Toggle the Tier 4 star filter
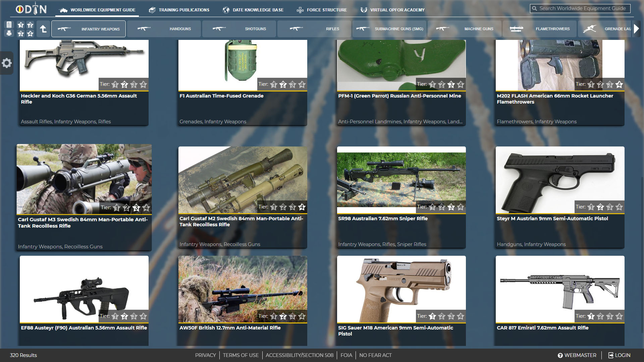The image size is (644, 362). tap(30, 34)
